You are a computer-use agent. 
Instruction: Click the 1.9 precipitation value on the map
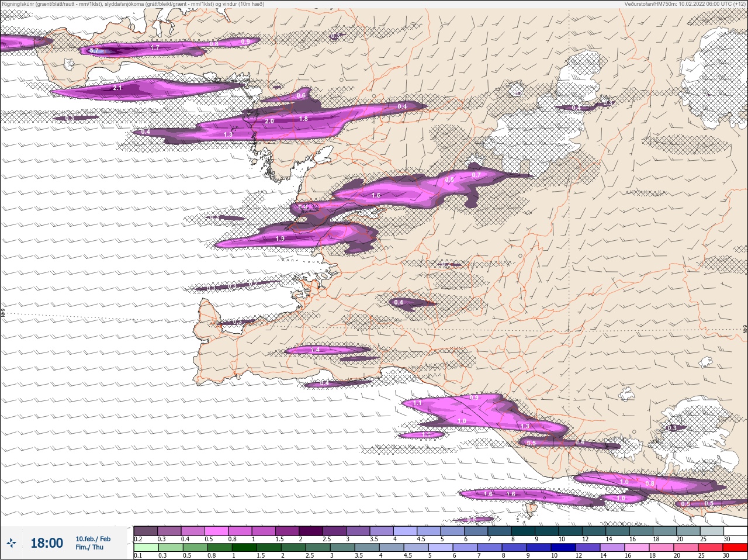point(280,238)
